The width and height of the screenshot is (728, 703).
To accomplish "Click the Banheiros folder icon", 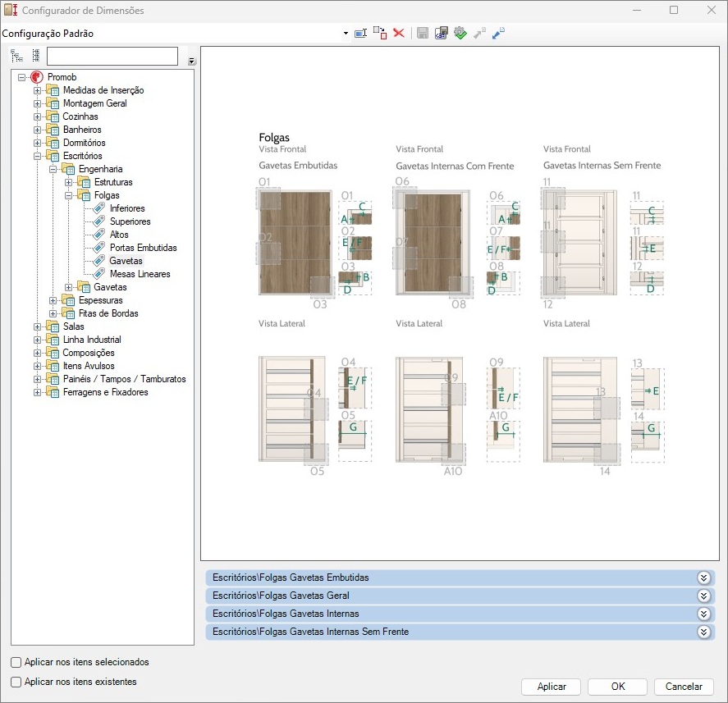I will [x=53, y=130].
